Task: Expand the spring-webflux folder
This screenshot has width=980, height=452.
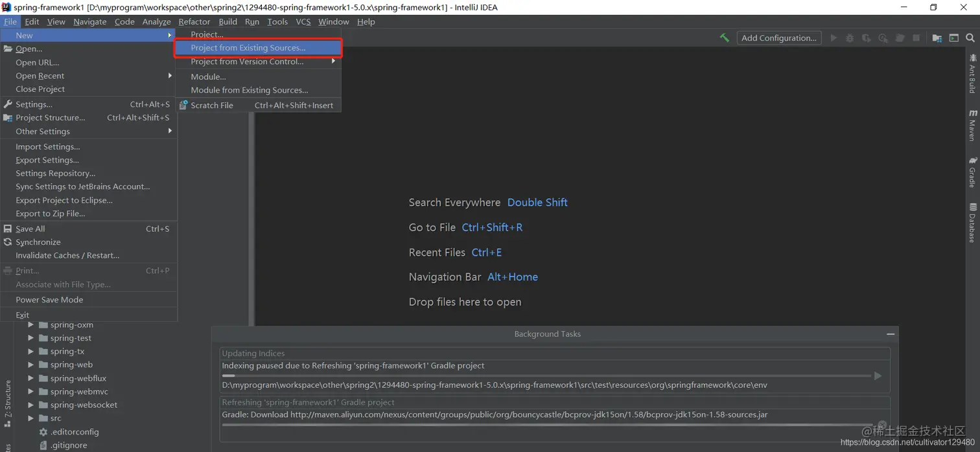Action: tap(30, 378)
